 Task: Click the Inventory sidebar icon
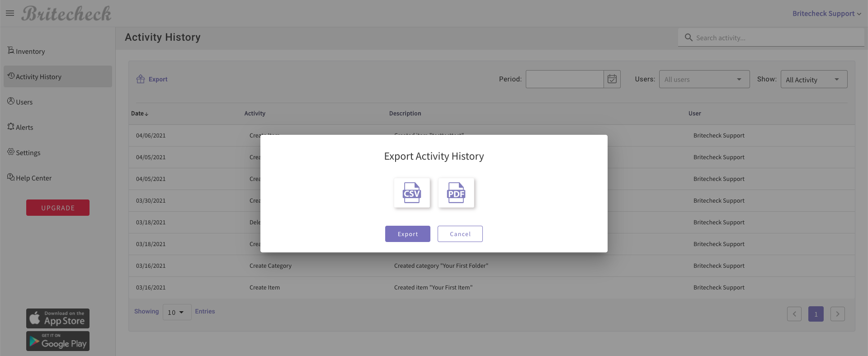click(x=11, y=50)
